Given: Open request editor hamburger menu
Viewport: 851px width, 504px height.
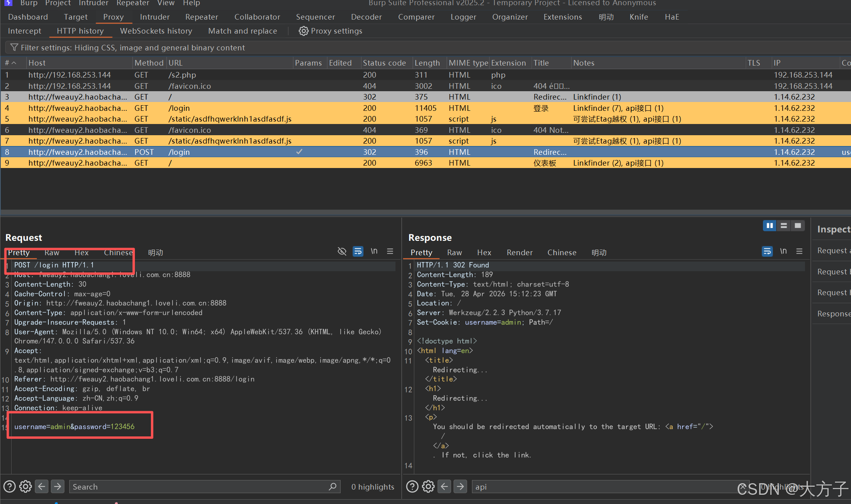Looking at the screenshot, I should (390, 251).
